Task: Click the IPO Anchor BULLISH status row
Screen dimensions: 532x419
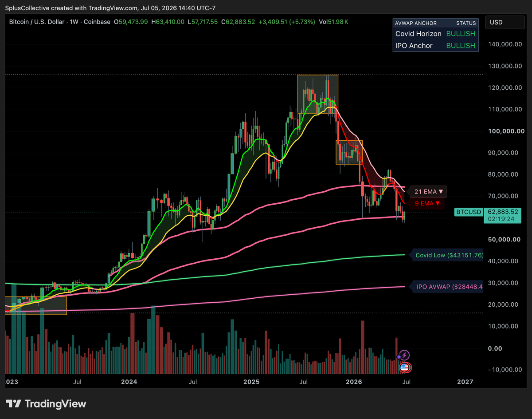Action: click(435, 45)
